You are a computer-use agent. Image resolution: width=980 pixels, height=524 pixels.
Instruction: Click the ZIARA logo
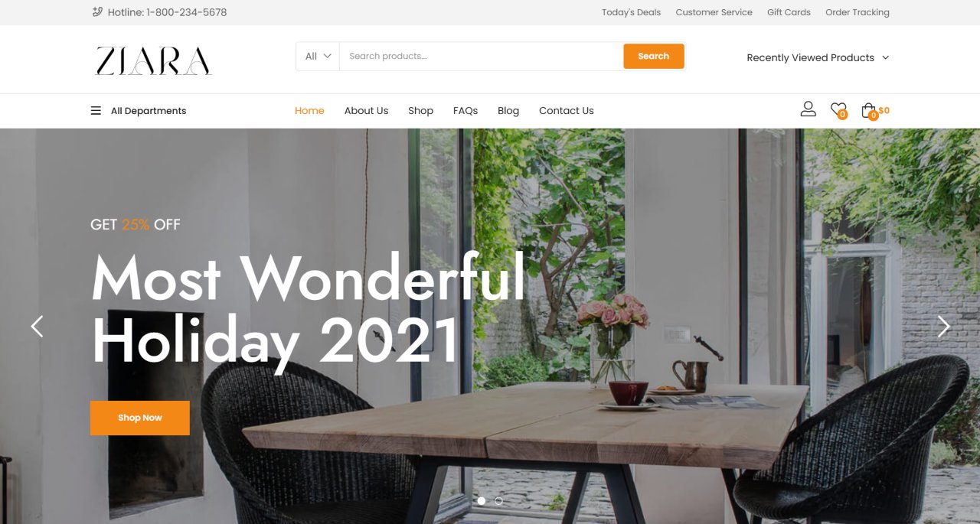tap(153, 61)
